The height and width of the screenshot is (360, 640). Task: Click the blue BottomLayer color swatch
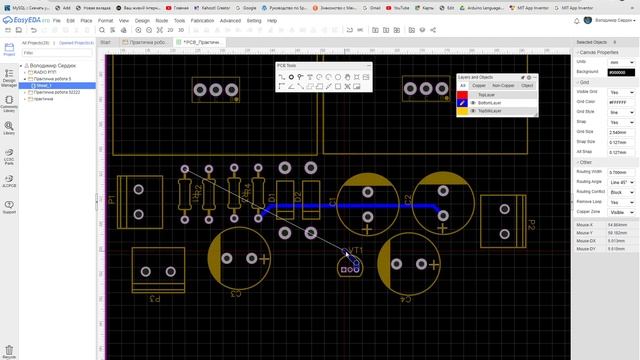click(462, 103)
